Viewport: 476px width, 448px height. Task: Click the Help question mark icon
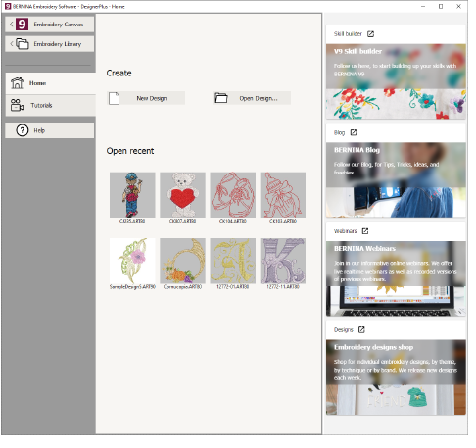click(23, 130)
